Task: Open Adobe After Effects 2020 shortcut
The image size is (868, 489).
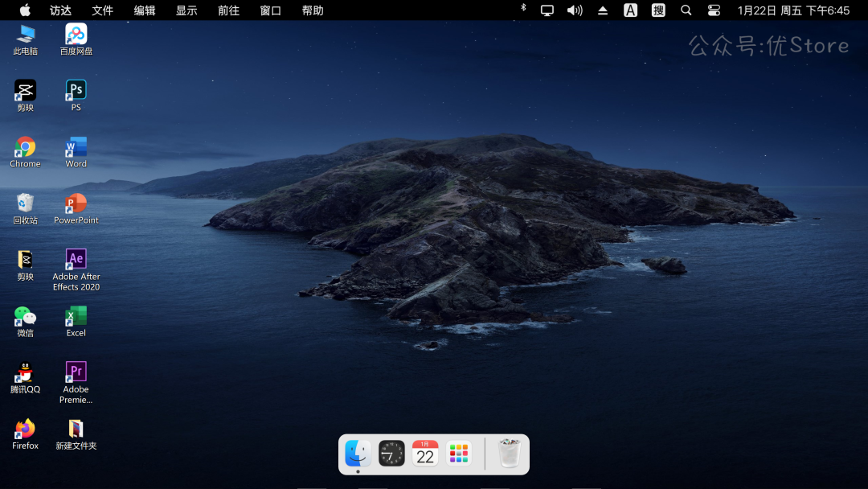Action: [x=76, y=269]
